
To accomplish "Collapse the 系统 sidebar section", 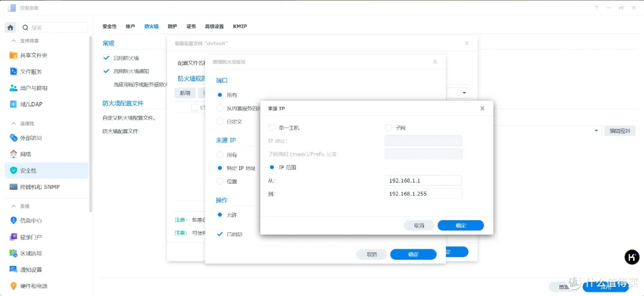I will (14, 206).
